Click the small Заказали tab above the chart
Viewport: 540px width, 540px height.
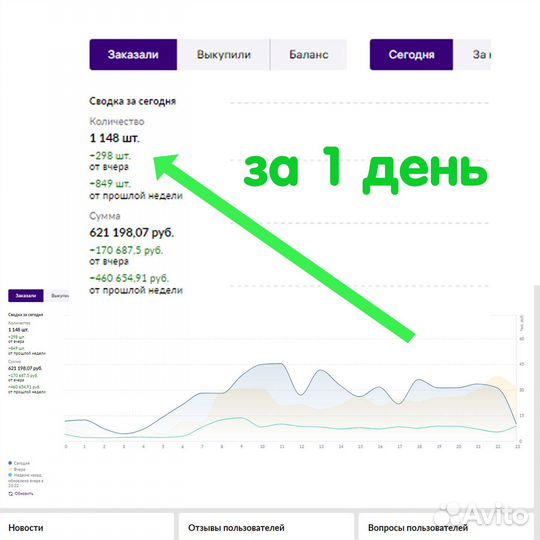(x=26, y=295)
